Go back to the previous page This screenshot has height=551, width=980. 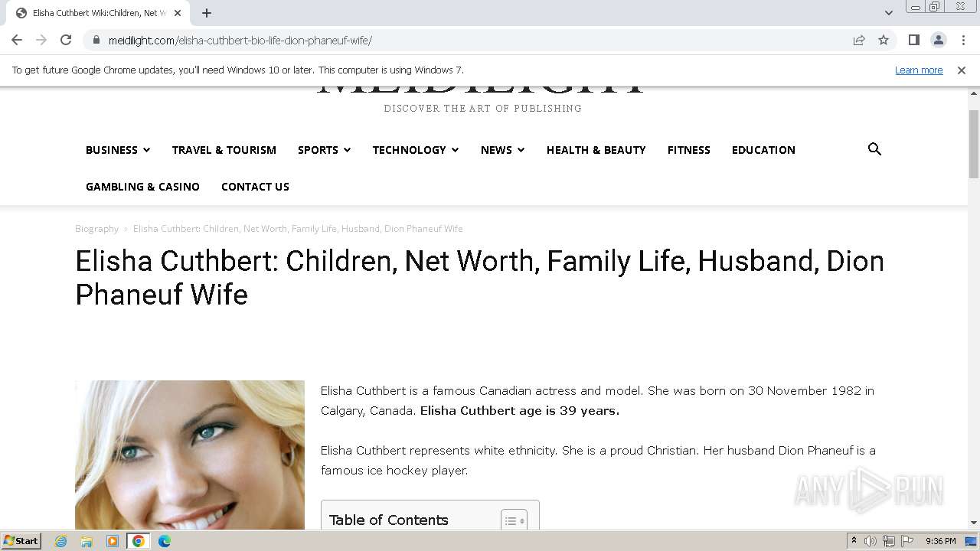17,40
